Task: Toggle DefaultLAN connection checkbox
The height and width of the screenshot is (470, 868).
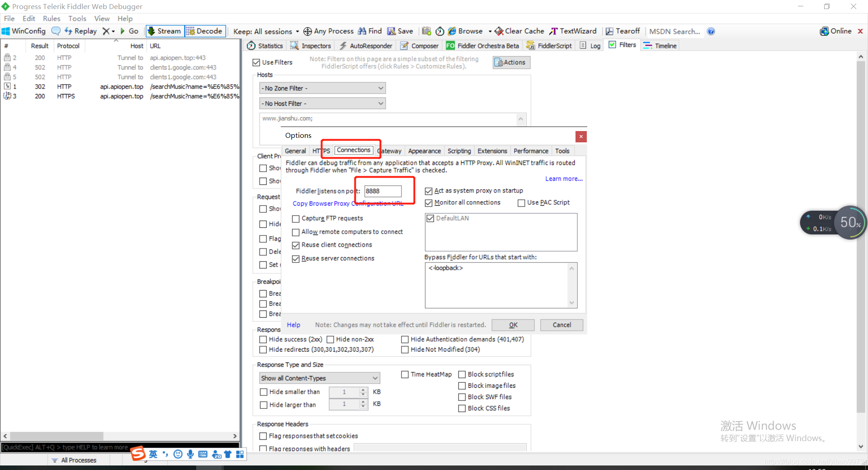Action: [430, 218]
